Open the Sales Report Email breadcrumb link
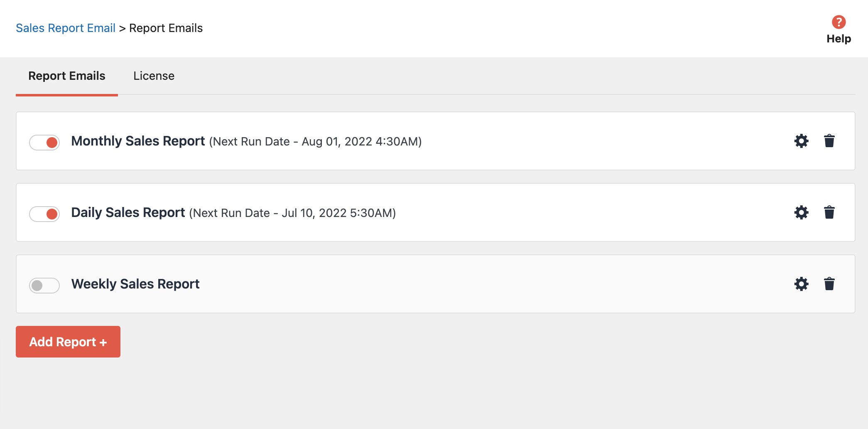This screenshot has height=429, width=868. [x=66, y=28]
